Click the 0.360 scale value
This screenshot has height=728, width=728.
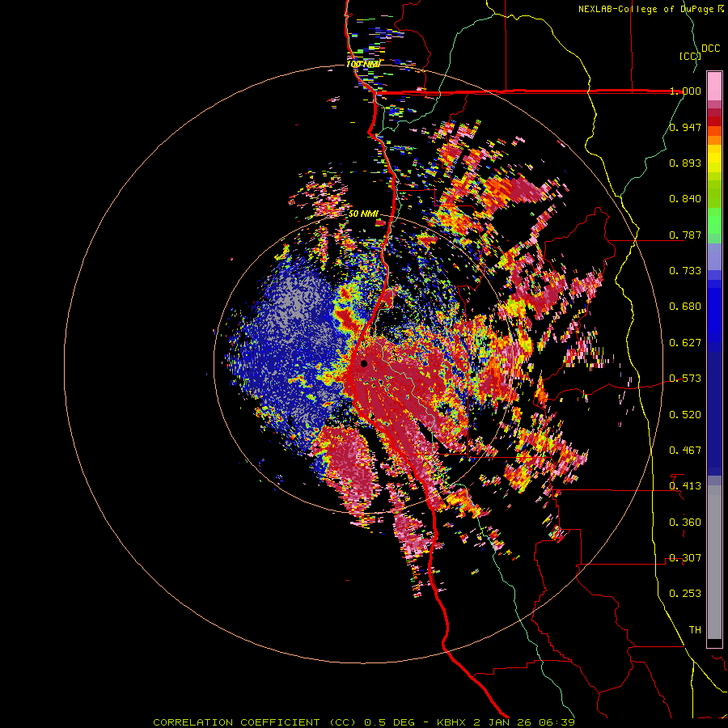[685, 523]
